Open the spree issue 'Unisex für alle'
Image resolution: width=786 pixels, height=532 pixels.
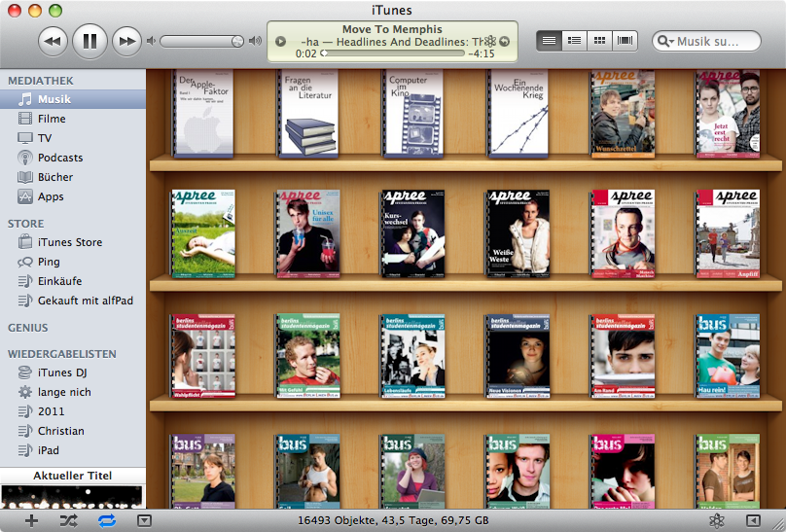click(x=307, y=233)
